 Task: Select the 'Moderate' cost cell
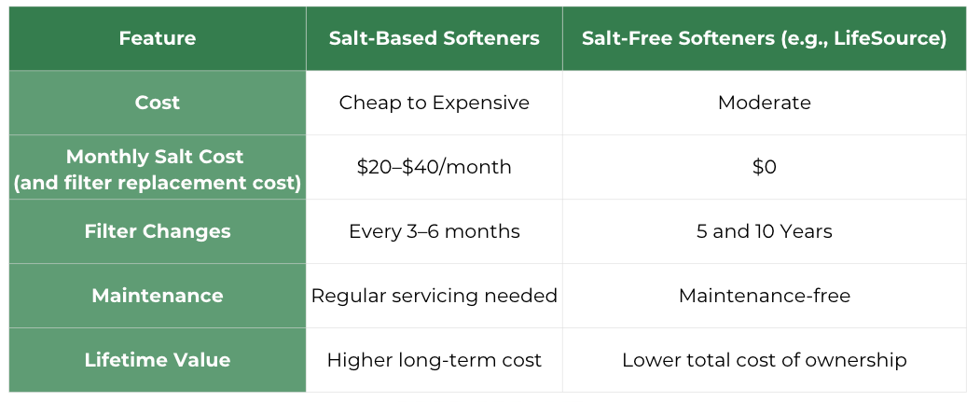tap(764, 103)
